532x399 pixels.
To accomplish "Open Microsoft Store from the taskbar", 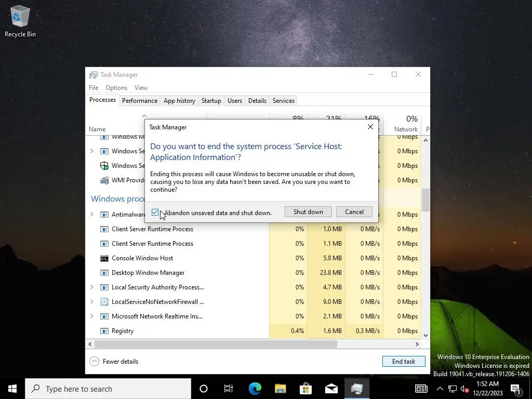I will [305, 389].
